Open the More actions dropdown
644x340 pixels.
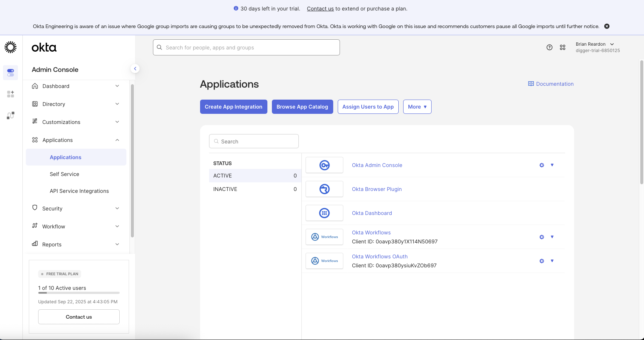coord(417,107)
